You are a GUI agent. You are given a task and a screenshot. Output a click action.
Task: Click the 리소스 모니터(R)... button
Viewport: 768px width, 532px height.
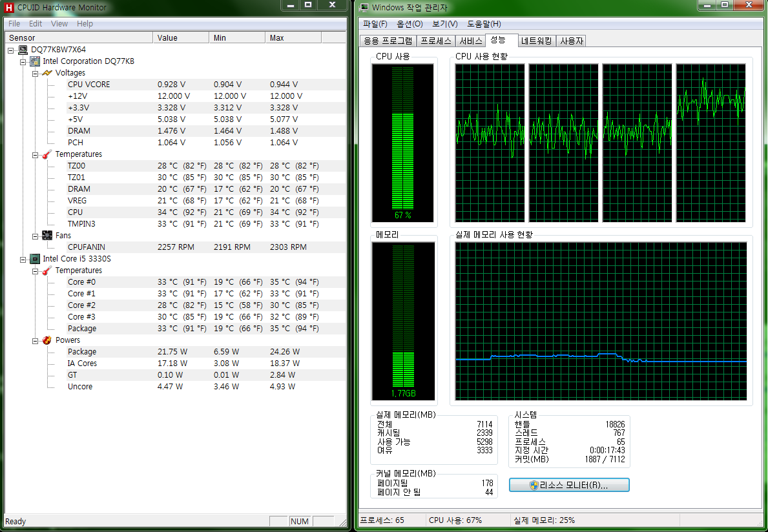pos(569,485)
